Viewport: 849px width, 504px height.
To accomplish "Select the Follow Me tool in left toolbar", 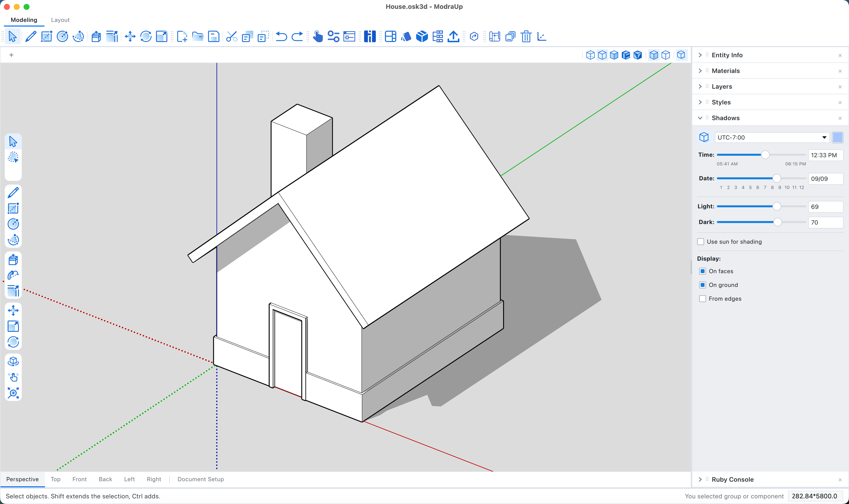I will [13, 275].
